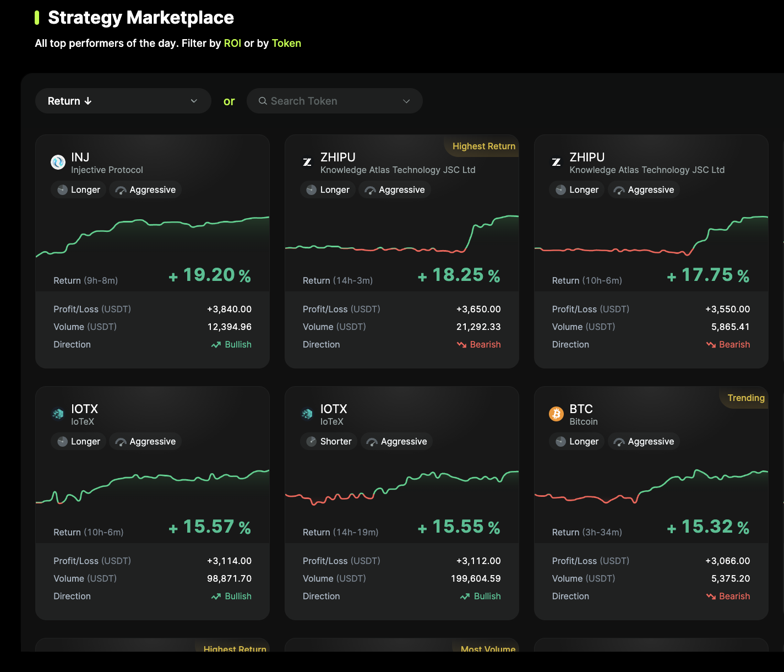The image size is (784, 672).
Task: Click the 5,375.20 volume value
Action: 731,579
